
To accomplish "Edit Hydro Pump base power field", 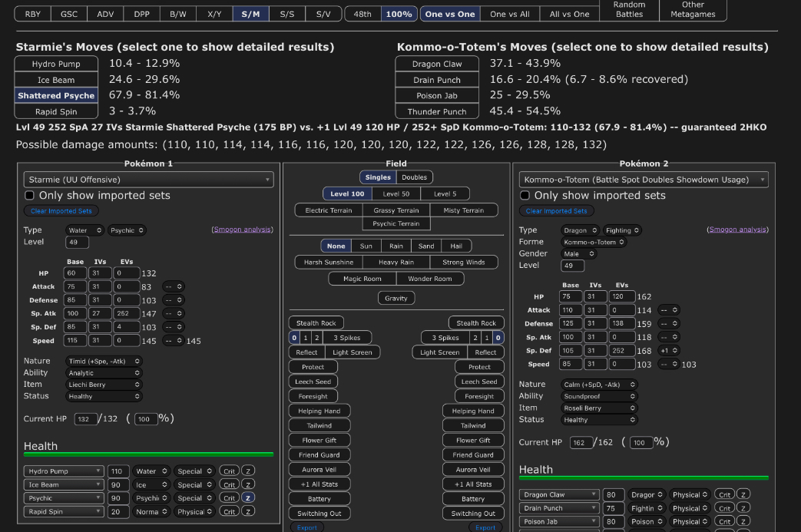I will [118, 471].
